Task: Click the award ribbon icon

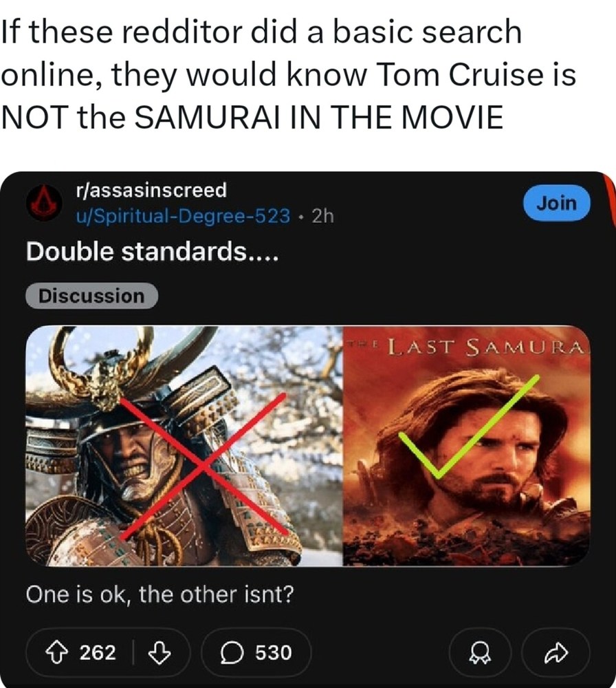Action: pos(480,653)
